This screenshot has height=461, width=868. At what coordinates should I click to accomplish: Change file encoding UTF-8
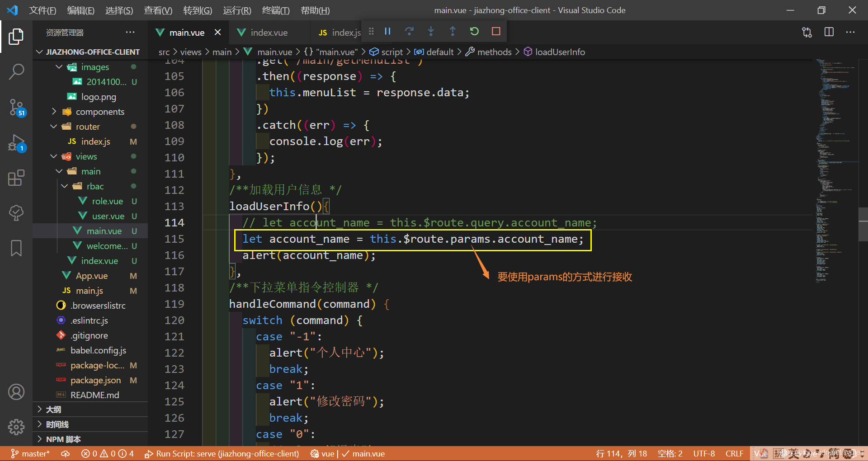point(704,453)
